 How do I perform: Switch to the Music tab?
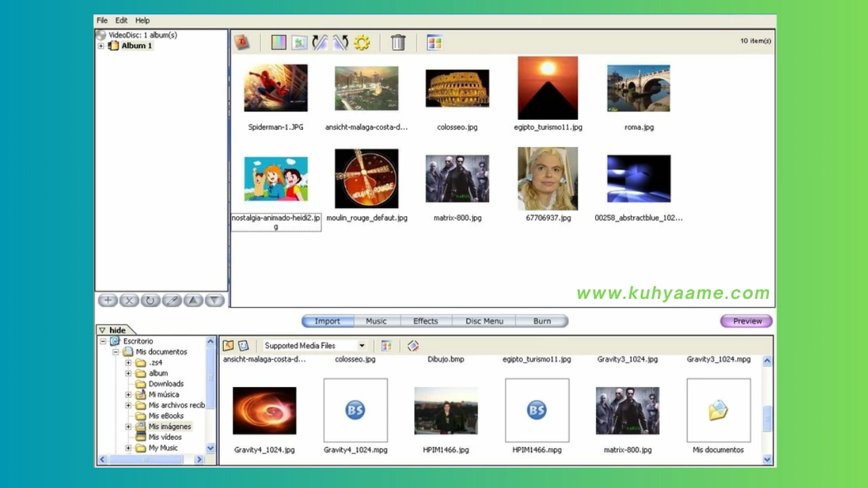click(376, 321)
